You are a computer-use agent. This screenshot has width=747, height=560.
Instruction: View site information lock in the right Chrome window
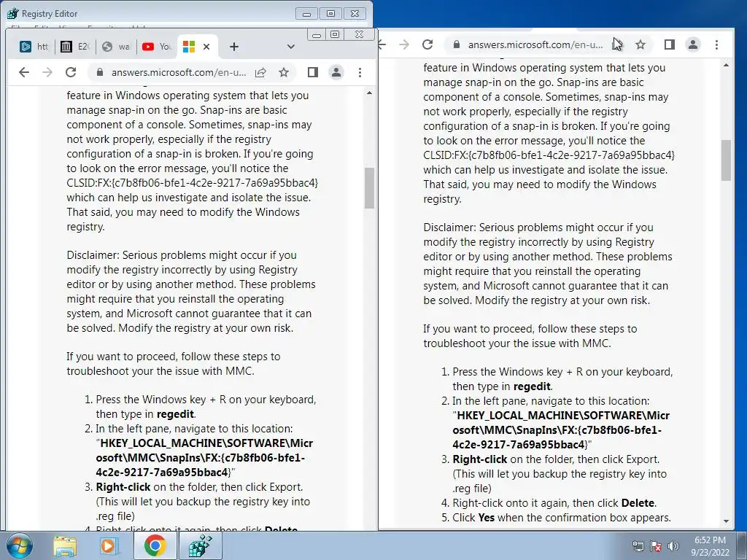tap(457, 44)
